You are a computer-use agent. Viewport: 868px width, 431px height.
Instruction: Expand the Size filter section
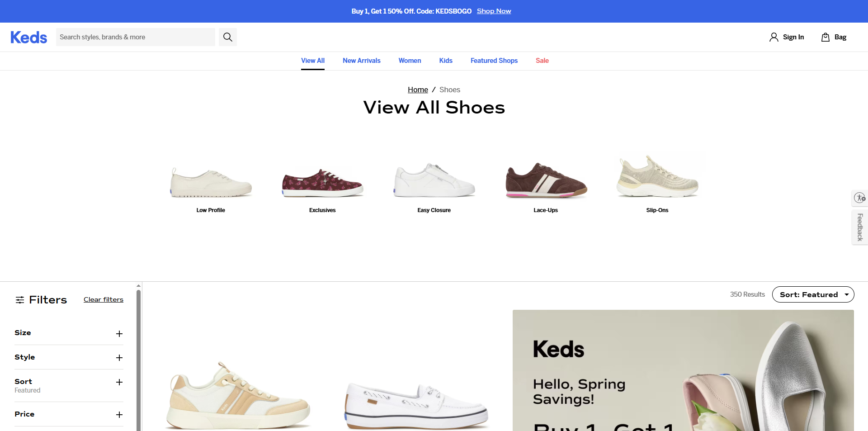pyautogui.click(x=119, y=334)
